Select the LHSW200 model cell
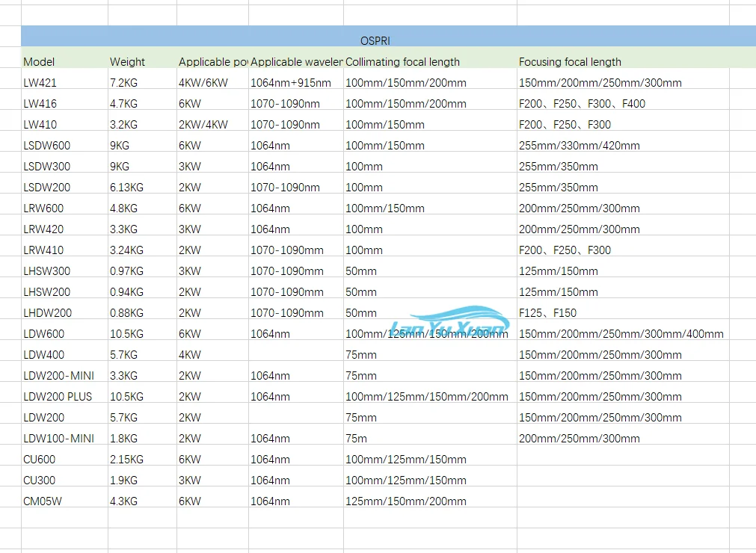Image resolution: width=756 pixels, height=553 pixels. click(x=64, y=288)
